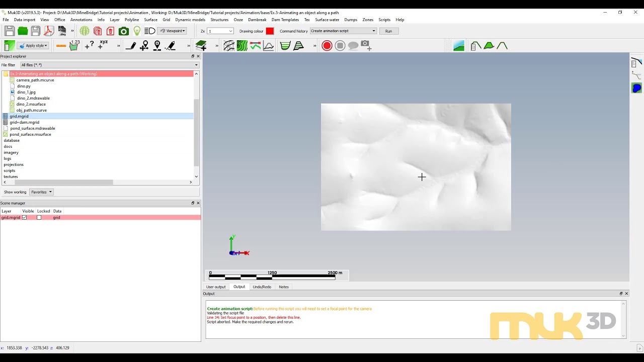644x362 pixels.
Task: Select the dino.py file
Action: point(24,86)
